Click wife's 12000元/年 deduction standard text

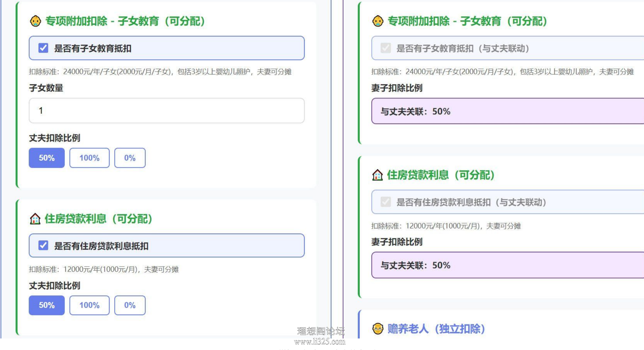coord(446,226)
